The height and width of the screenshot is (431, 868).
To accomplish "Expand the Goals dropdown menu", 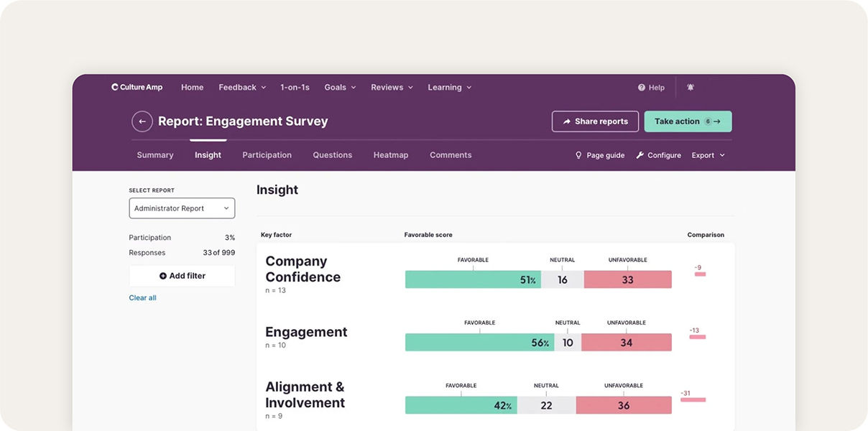I will 340,88.
